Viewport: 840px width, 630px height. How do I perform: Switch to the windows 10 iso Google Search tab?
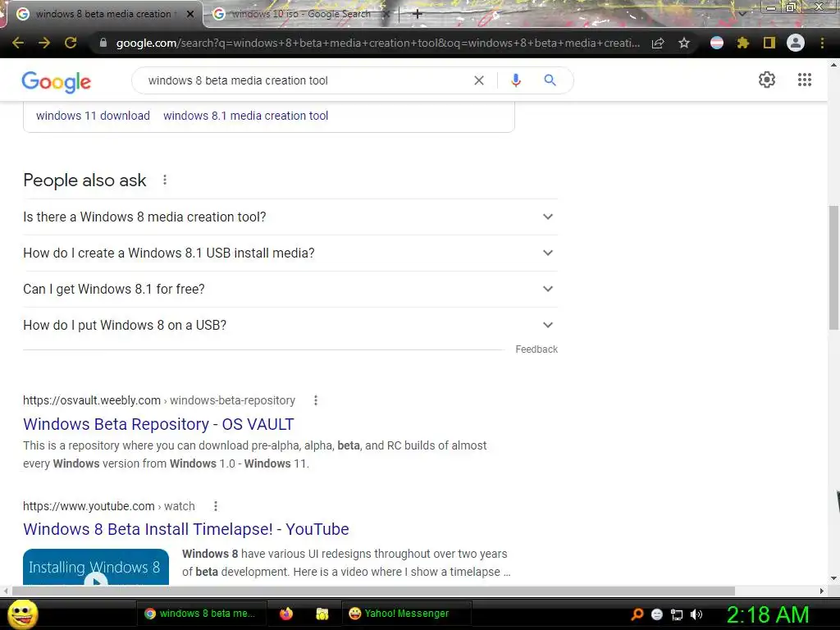(x=300, y=14)
